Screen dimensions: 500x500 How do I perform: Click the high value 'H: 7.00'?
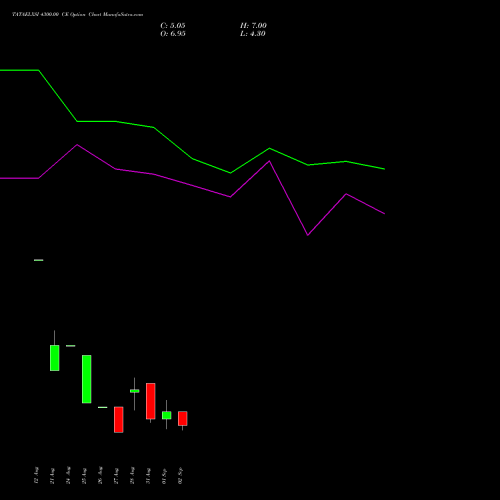(253, 26)
